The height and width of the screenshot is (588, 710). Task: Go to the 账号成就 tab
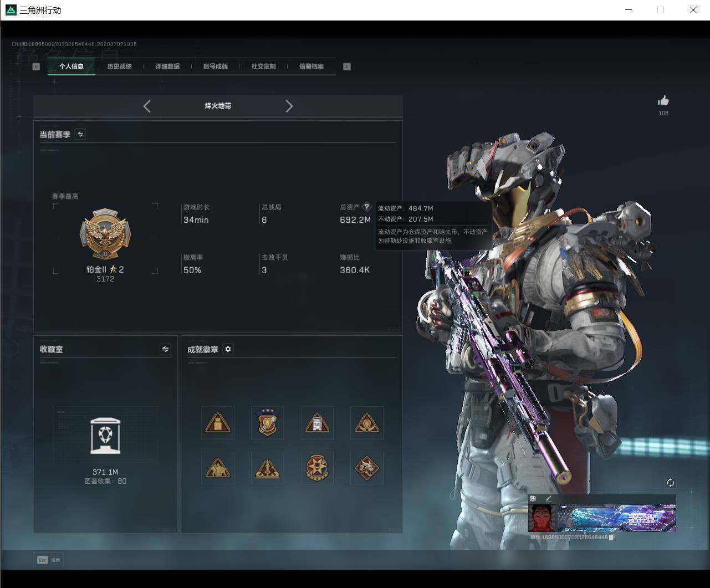[x=216, y=67]
